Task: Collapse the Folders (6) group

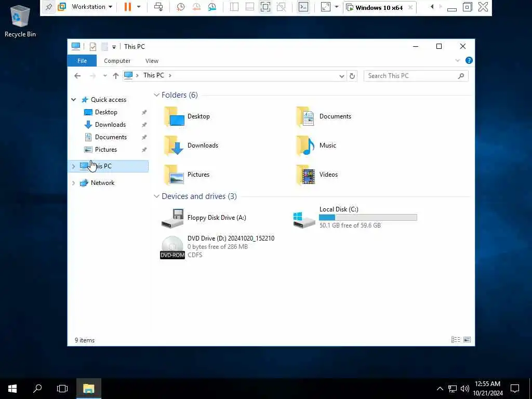Action: point(156,95)
